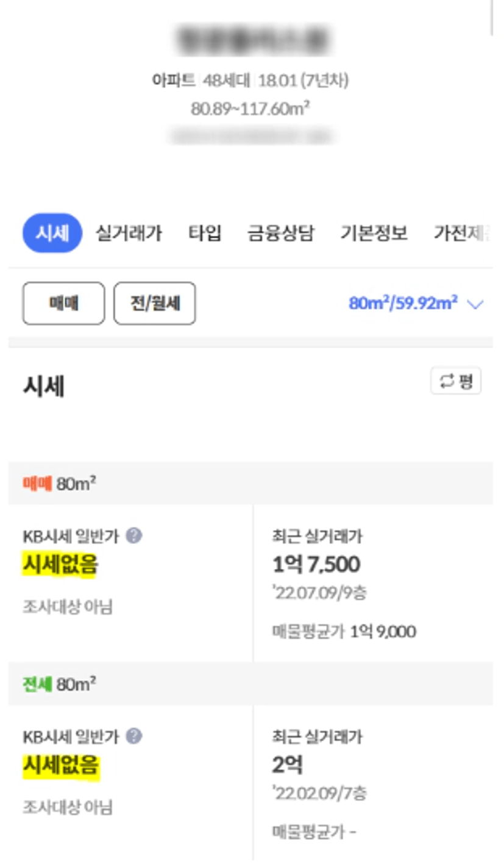Click the 전세 recent price 2억
The width and height of the screenshot is (504, 863).
(x=288, y=765)
